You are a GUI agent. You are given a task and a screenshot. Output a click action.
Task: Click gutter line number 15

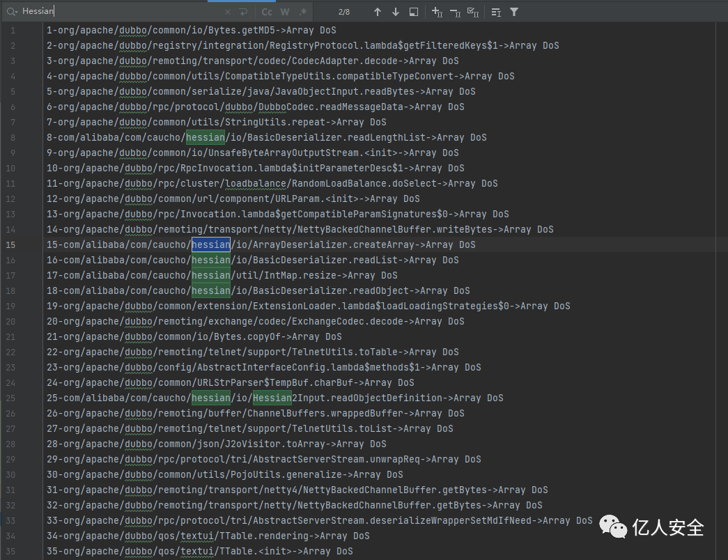point(10,244)
